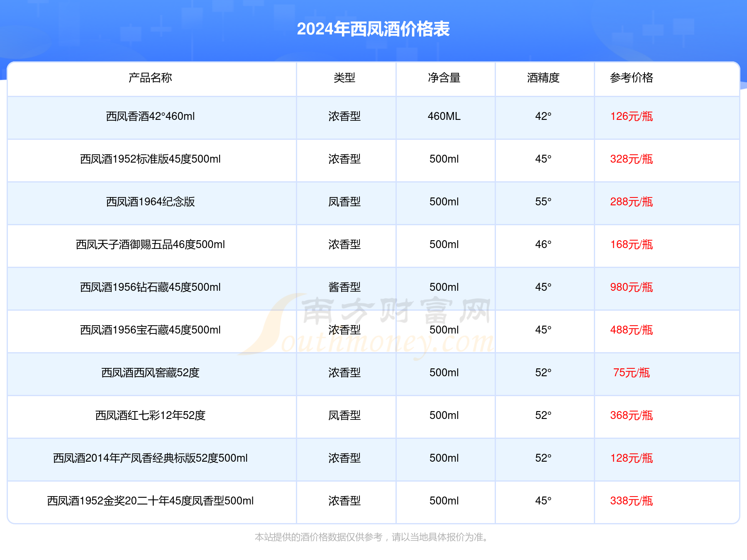
Task: Click price 288元/瓶
Action: pyautogui.click(x=631, y=202)
